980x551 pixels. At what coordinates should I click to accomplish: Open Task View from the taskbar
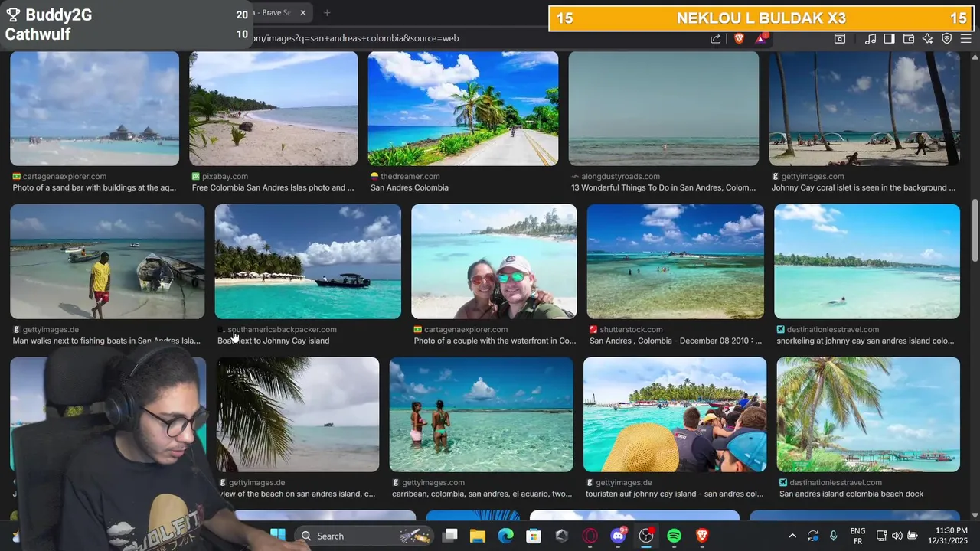pos(449,536)
